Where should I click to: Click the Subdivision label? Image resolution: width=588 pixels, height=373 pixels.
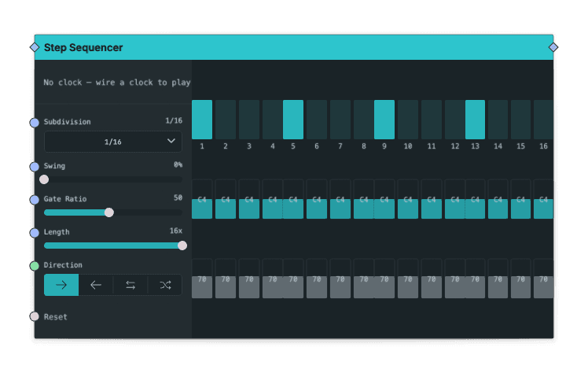pos(67,122)
